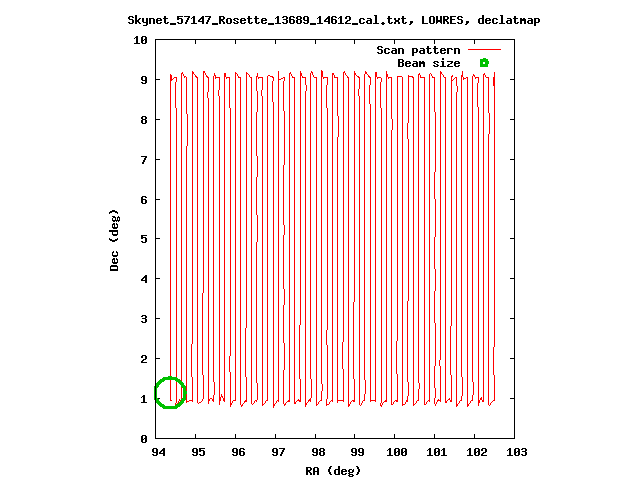The height and width of the screenshot is (480, 640).
Task: Click the x-axis tick label 102
Action: pyautogui.click(x=477, y=452)
